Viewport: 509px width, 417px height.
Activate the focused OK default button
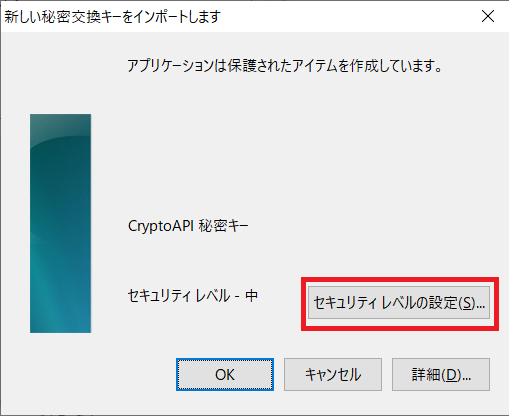tap(225, 375)
